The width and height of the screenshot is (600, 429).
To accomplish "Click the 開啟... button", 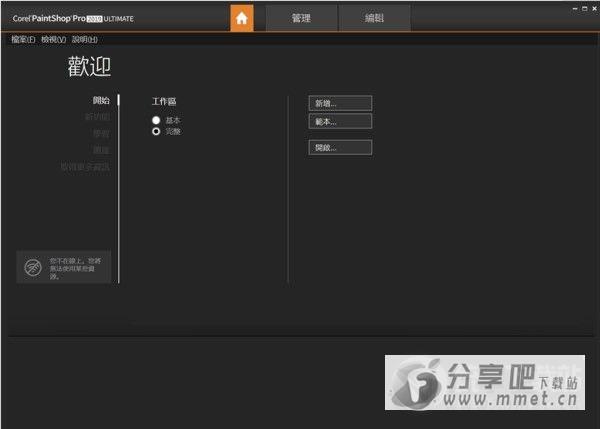I will (x=340, y=148).
